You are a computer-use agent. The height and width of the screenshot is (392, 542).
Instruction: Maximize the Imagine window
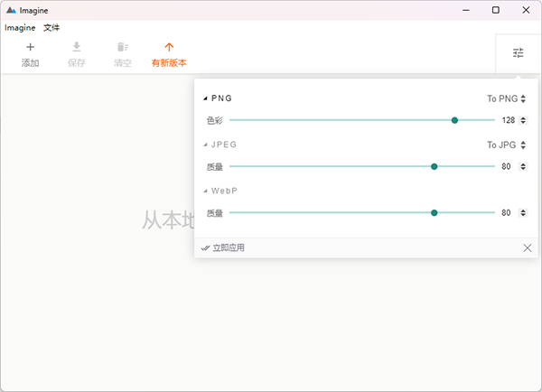tap(496, 10)
